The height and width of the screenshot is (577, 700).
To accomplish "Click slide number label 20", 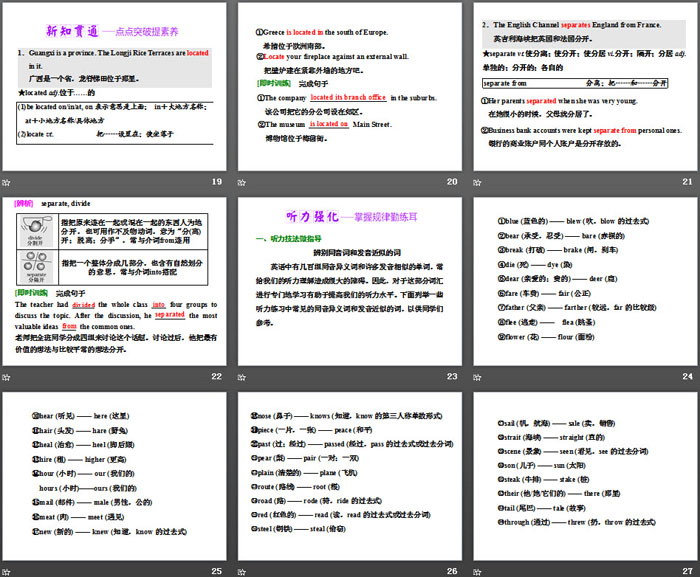I will pyautogui.click(x=452, y=182).
